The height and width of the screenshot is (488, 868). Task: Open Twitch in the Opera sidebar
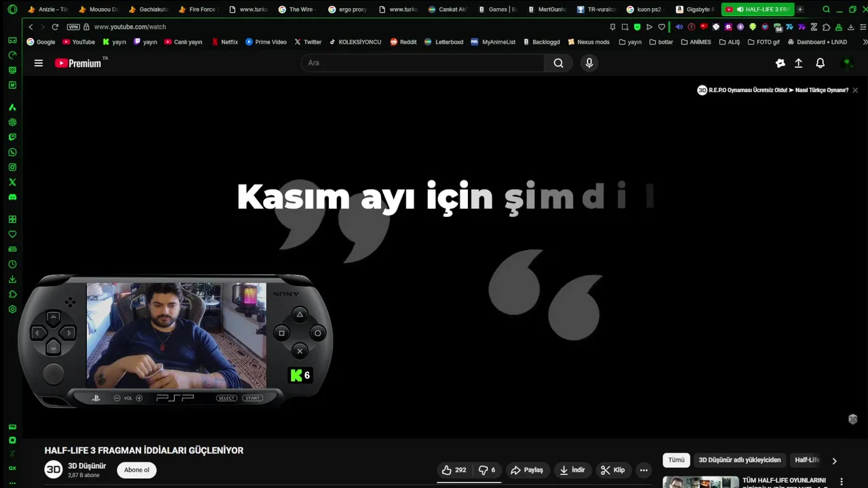click(12, 137)
